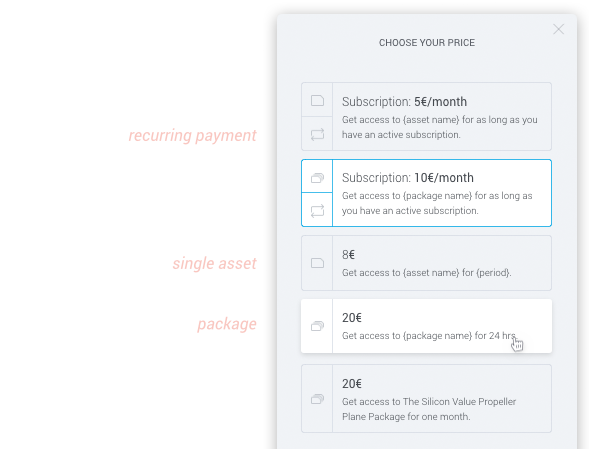Choose 20€ Silicon Value Propeller Plane Package
The width and height of the screenshot is (589, 449).
pos(426,398)
